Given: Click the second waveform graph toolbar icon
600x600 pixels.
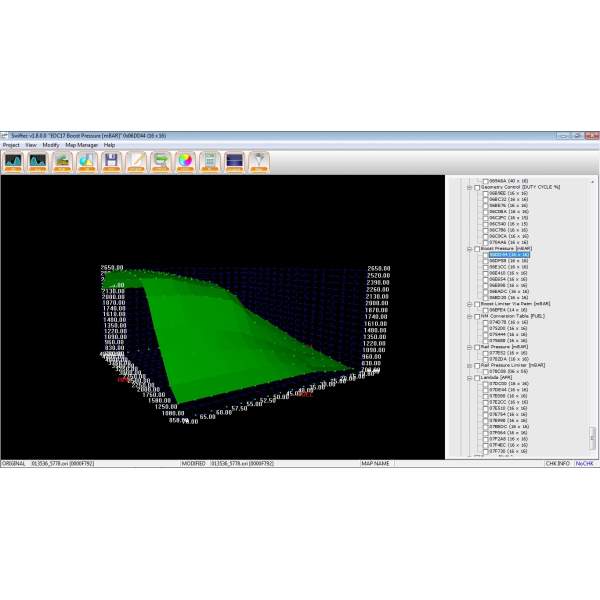Looking at the screenshot, I should click(38, 162).
